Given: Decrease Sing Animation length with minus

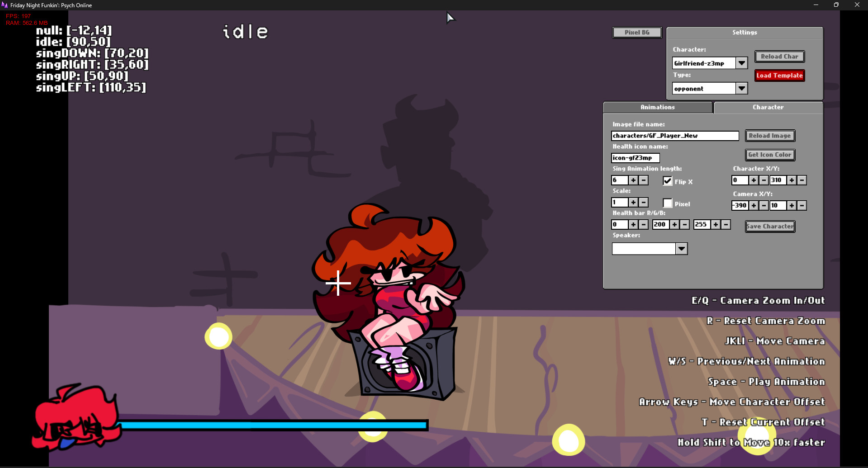Looking at the screenshot, I should [x=644, y=180].
